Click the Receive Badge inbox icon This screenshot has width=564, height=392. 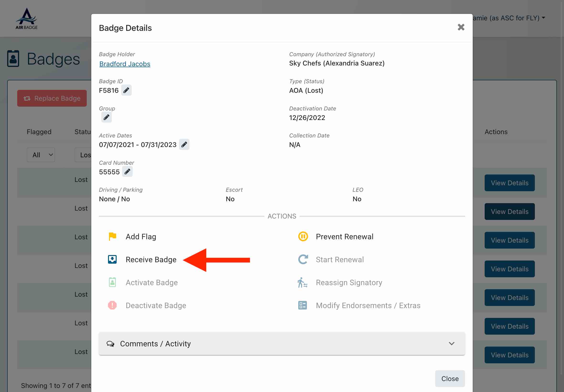(112, 259)
